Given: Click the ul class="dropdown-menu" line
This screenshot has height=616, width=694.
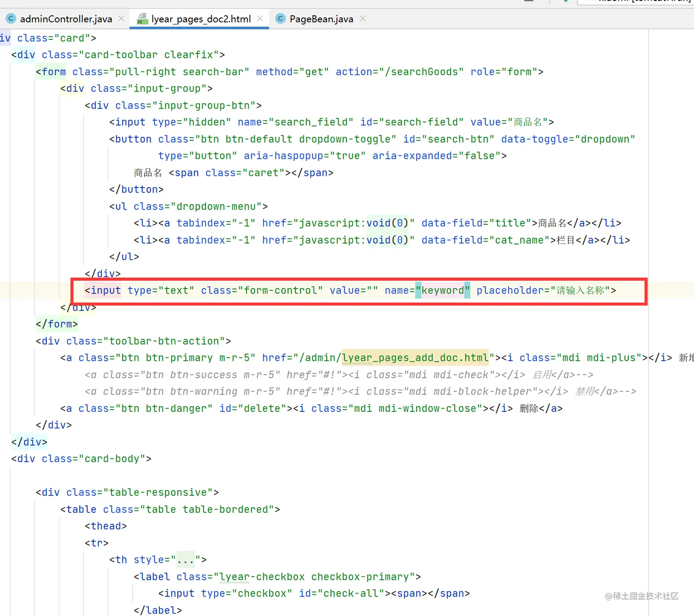Looking at the screenshot, I should point(189,206).
